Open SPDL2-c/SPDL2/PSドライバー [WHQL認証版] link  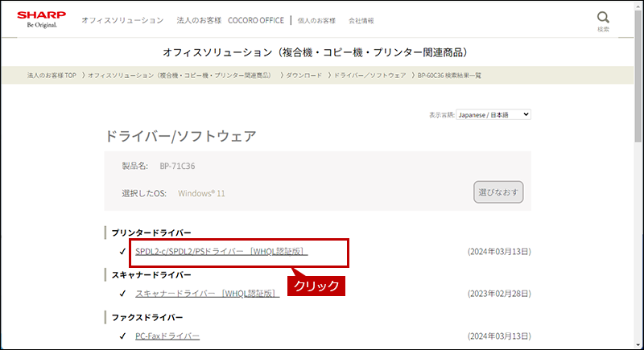pyautogui.click(x=221, y=252)
